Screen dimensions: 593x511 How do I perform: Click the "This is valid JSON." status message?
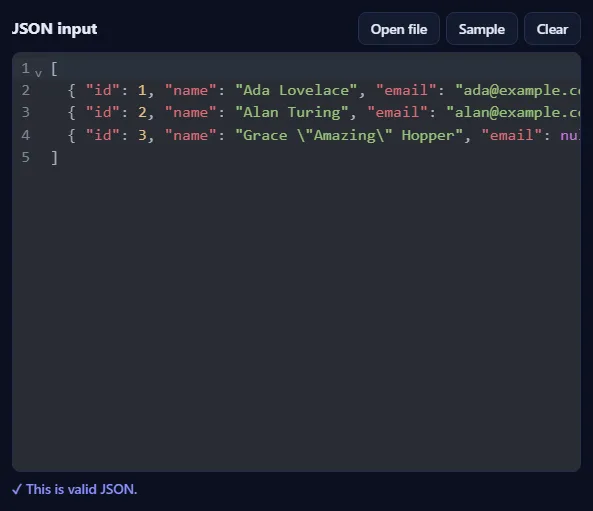point(75,489)
